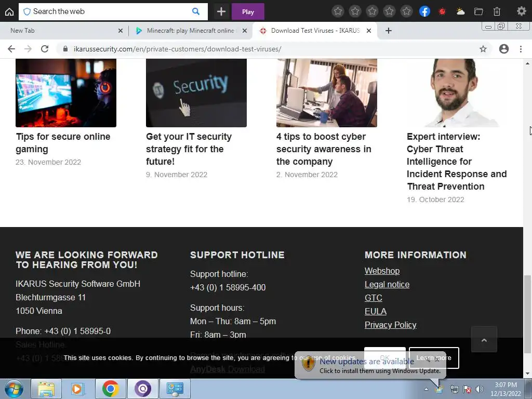Click the scroll-to-top arrow button

[x=484, y=339]
